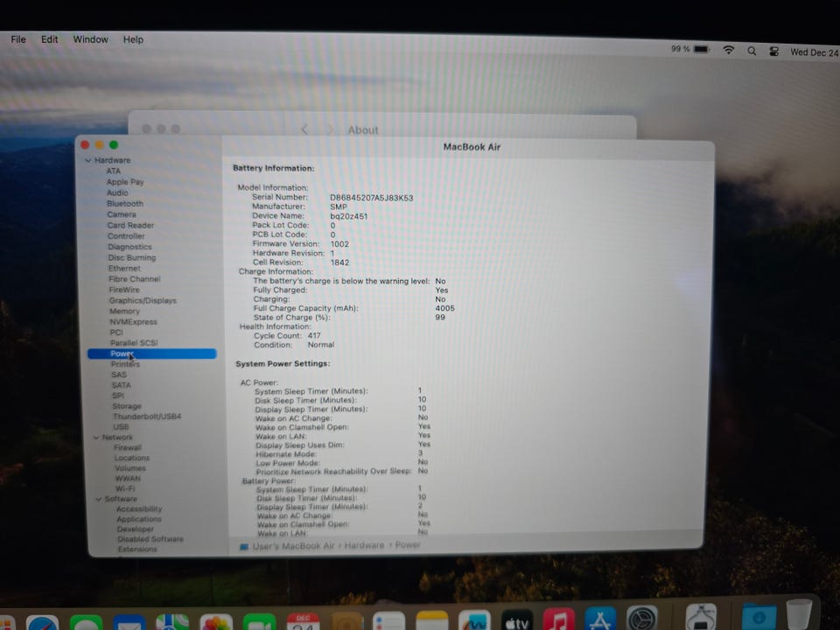Select Fibre Channel in the sidebar
Image resolution: width=840 pixels, height=630 pixels.
(x=135, y=278)
